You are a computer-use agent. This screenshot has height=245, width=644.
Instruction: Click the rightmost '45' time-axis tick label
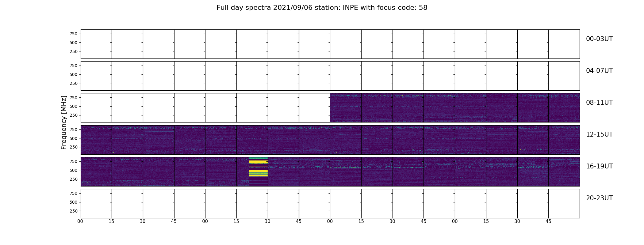[x=548, y=221]
